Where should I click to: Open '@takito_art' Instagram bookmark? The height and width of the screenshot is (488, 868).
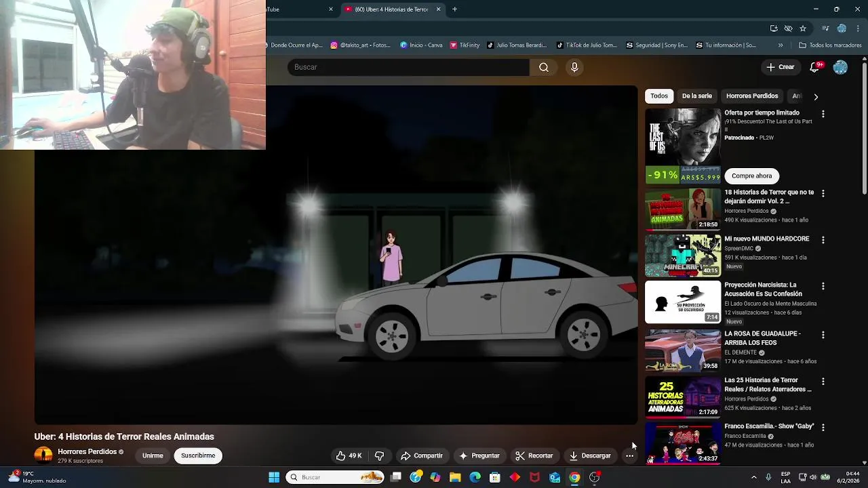(x=361, y=45)
